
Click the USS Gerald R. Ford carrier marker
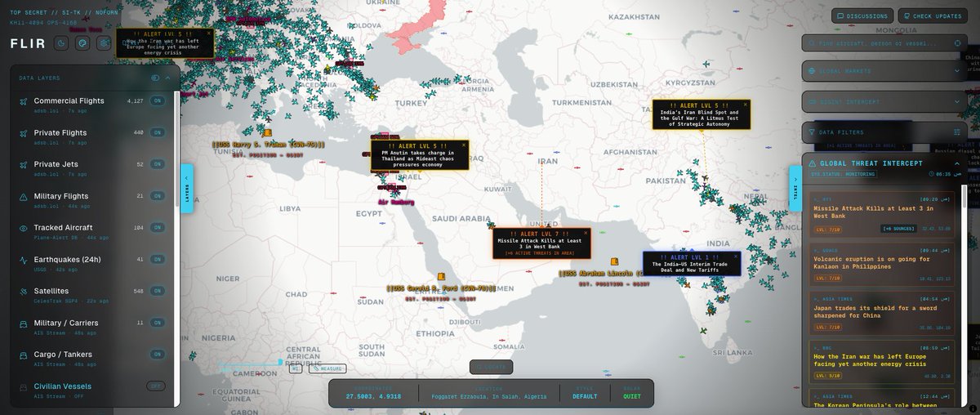(x=441, y=277)
